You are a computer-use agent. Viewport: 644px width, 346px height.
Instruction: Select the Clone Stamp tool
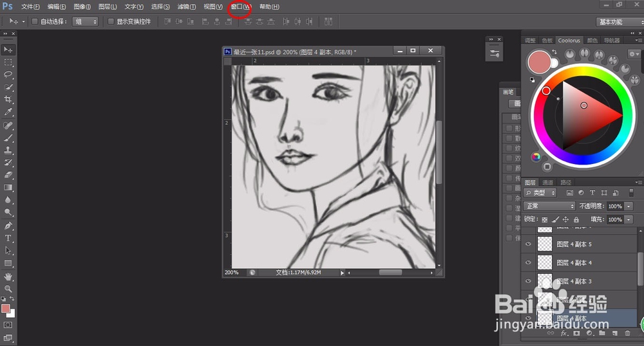(8, 150)
